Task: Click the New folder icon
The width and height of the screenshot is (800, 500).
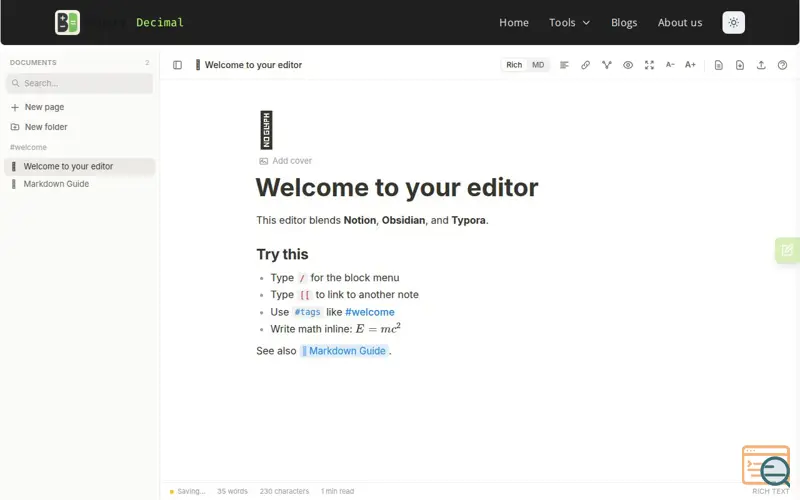Action: pos(15,127)
